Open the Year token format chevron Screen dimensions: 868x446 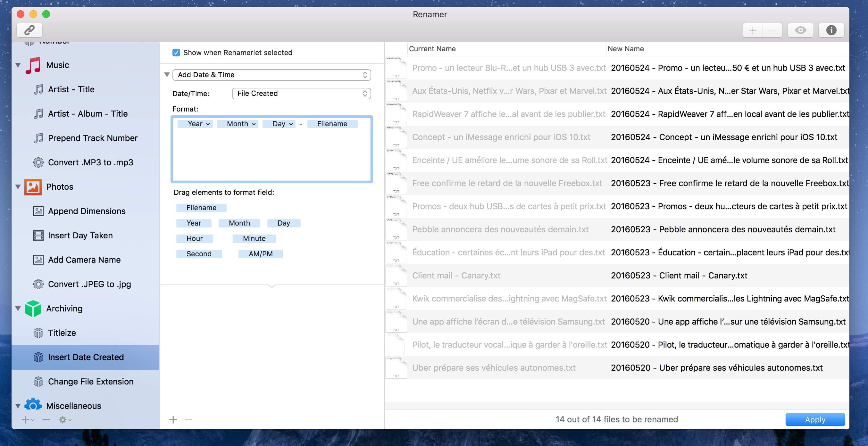point(208,124)
